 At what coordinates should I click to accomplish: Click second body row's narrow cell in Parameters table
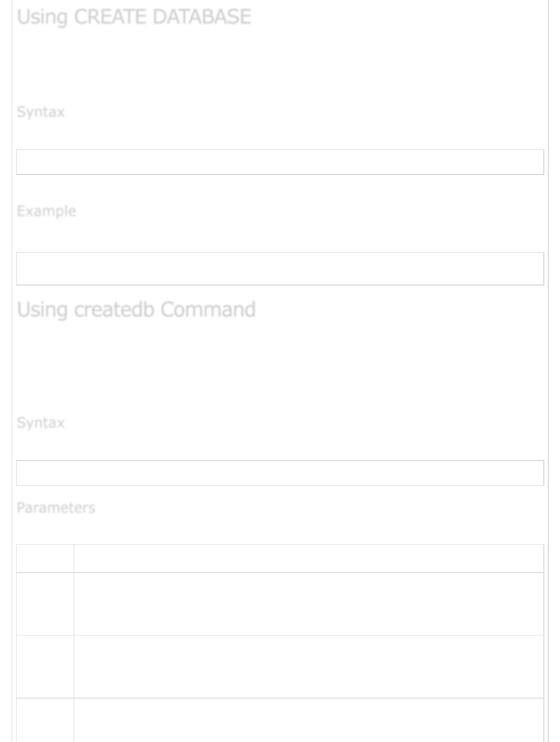45,667
